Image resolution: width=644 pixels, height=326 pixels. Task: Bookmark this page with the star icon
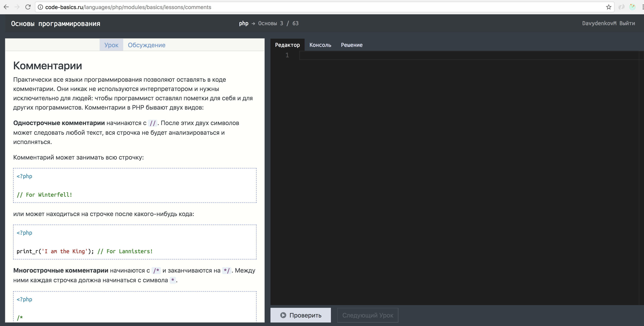(609, 7)
